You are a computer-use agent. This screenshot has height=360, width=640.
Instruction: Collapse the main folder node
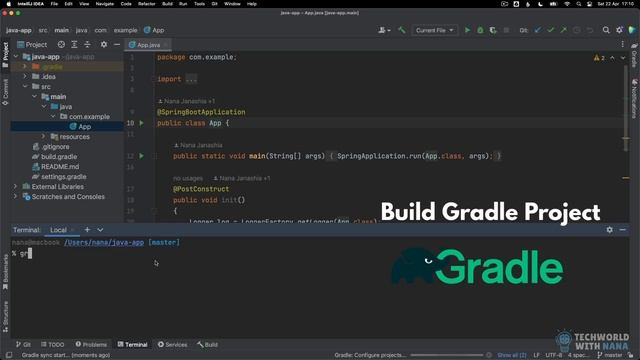(x=34, y=97)
